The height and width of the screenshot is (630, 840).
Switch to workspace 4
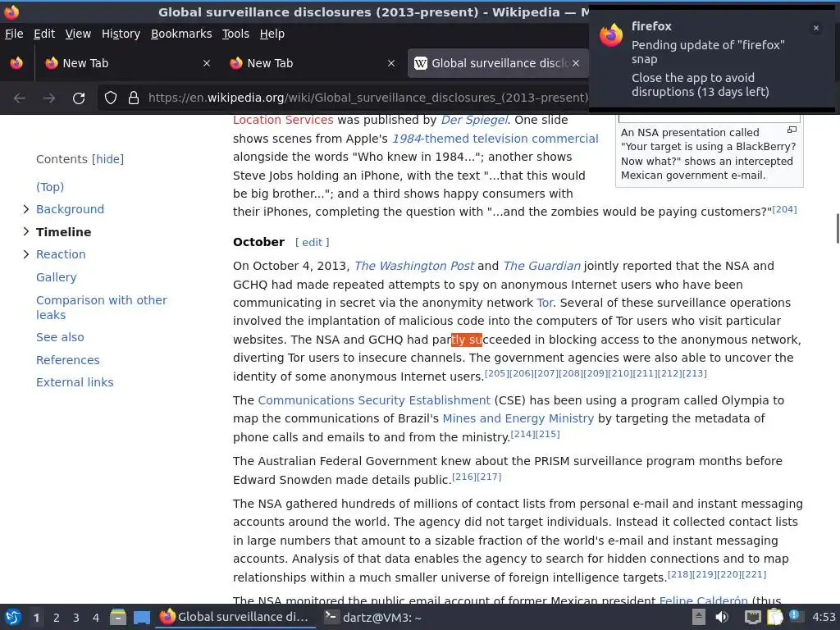coord(96,618)
